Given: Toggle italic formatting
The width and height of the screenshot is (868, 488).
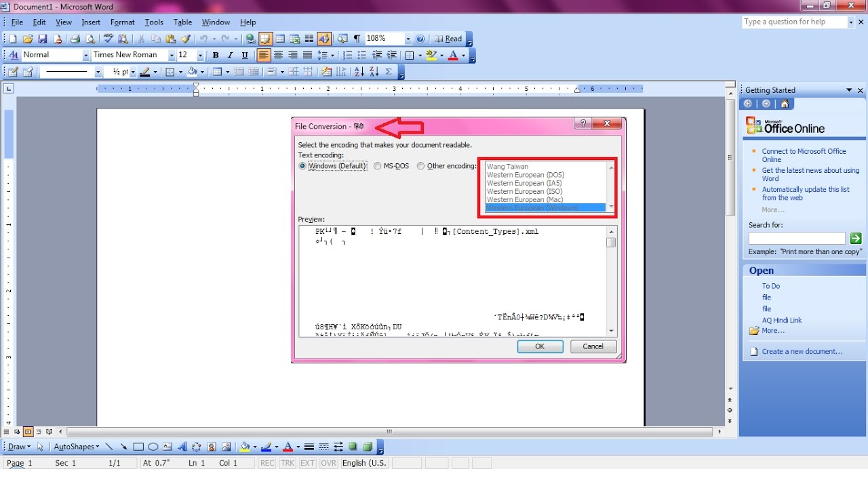Looking at the screenshot, I should pos(231,56).
